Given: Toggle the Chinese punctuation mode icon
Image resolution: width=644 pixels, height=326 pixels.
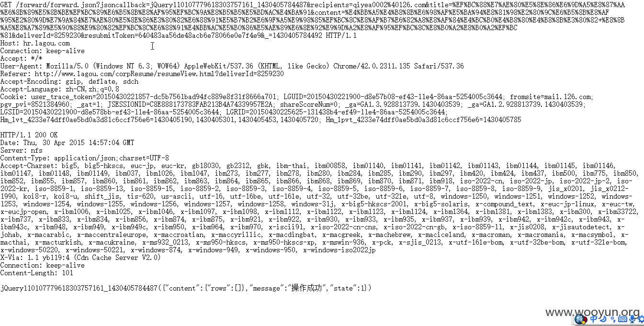Looking at the screenshot, I should 613,319.
